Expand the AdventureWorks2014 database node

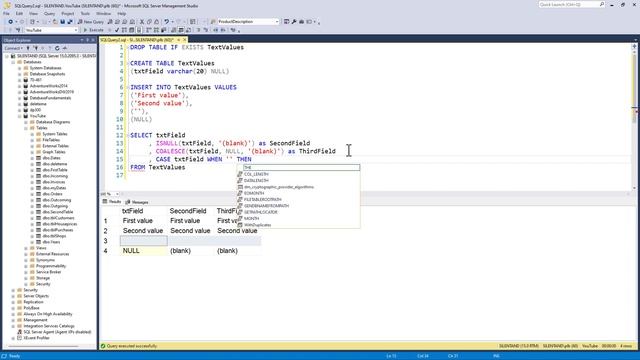click(x=20, y=86)
